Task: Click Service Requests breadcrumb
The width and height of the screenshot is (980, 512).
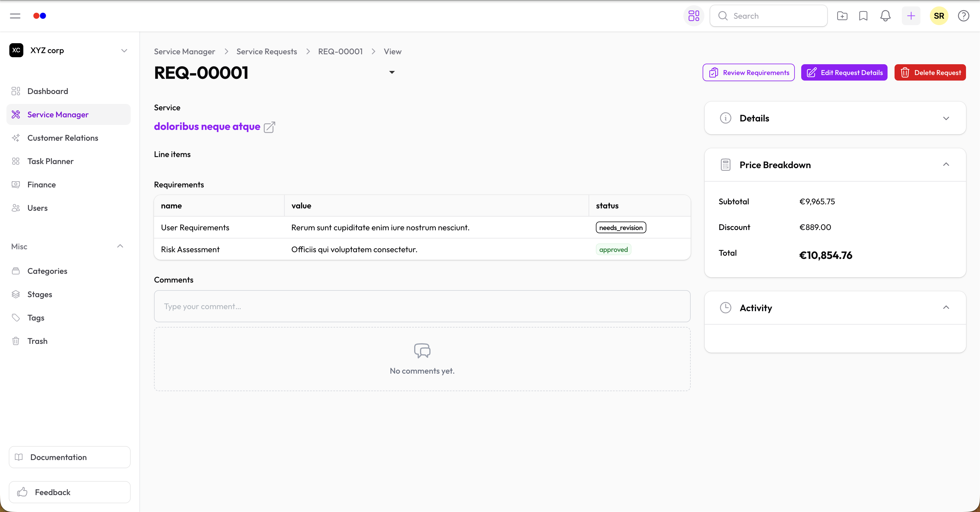Action: point(267,51)
